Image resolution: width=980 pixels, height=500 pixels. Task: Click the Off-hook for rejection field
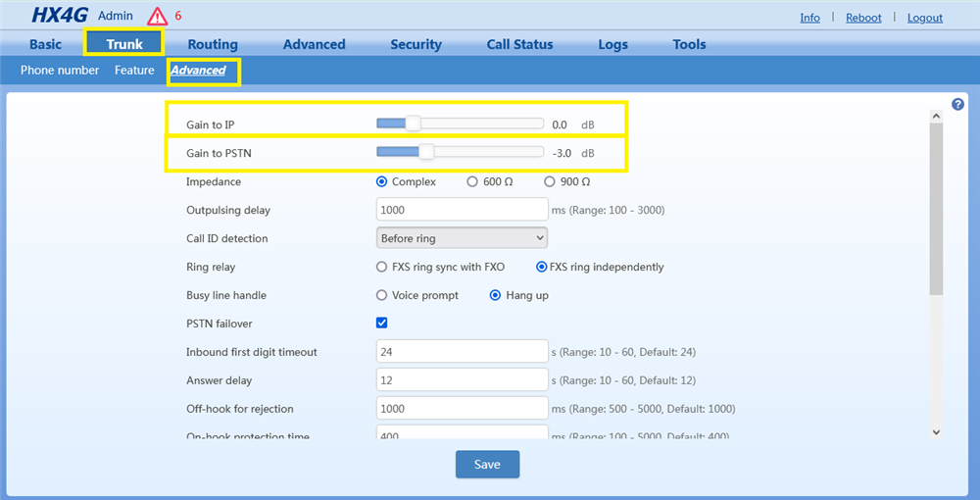[x=463, y=409]
